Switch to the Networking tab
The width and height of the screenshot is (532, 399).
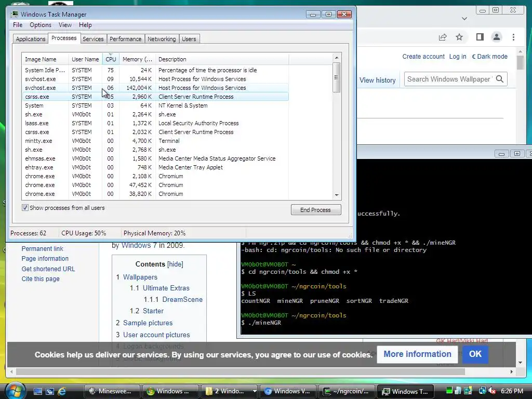pyautogui.click(x=162, y=39)
